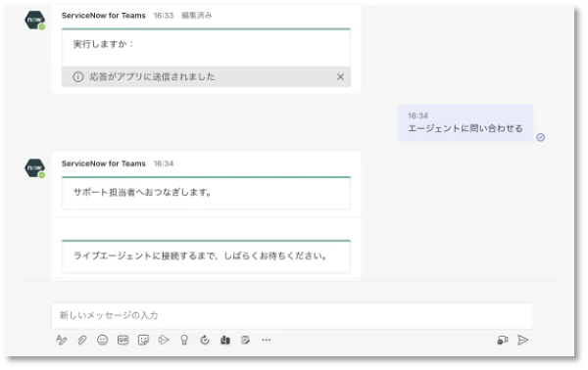Click the 編集済み label on first message

pos(197,16)
